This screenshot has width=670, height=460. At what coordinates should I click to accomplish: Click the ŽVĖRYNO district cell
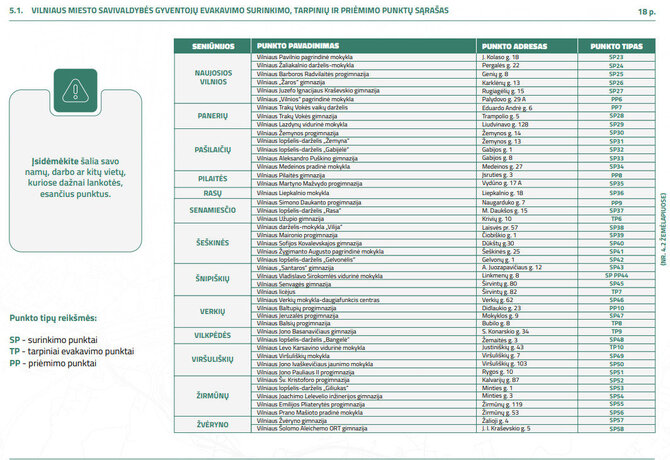click(213, 425)
